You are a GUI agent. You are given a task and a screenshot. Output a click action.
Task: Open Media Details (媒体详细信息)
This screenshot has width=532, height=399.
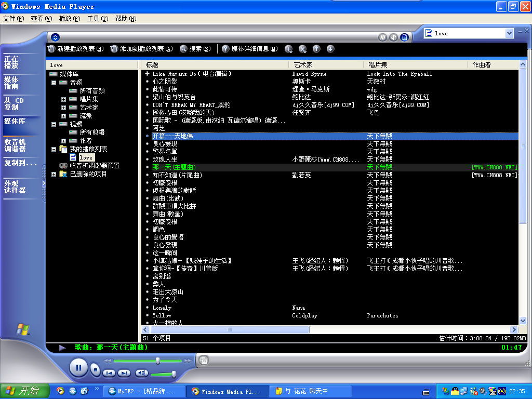(x=250, y=49)
